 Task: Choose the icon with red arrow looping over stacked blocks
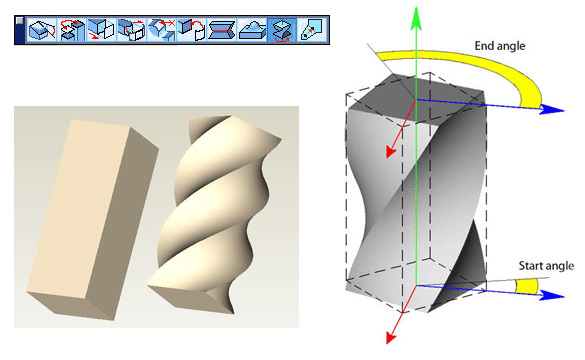72,30
